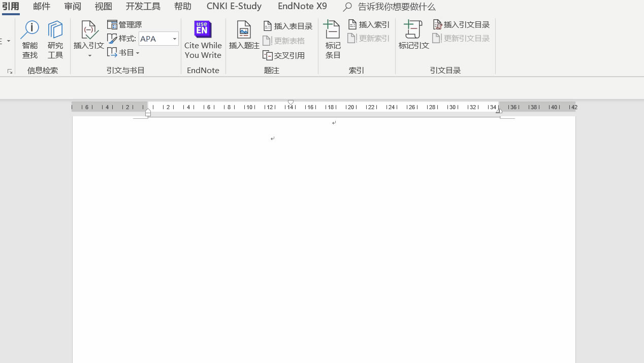The width and height of the screenshot is (644, 363).
Task: Open the 研究工具 (Researcher) tool
Action: (x=55, y=41)
